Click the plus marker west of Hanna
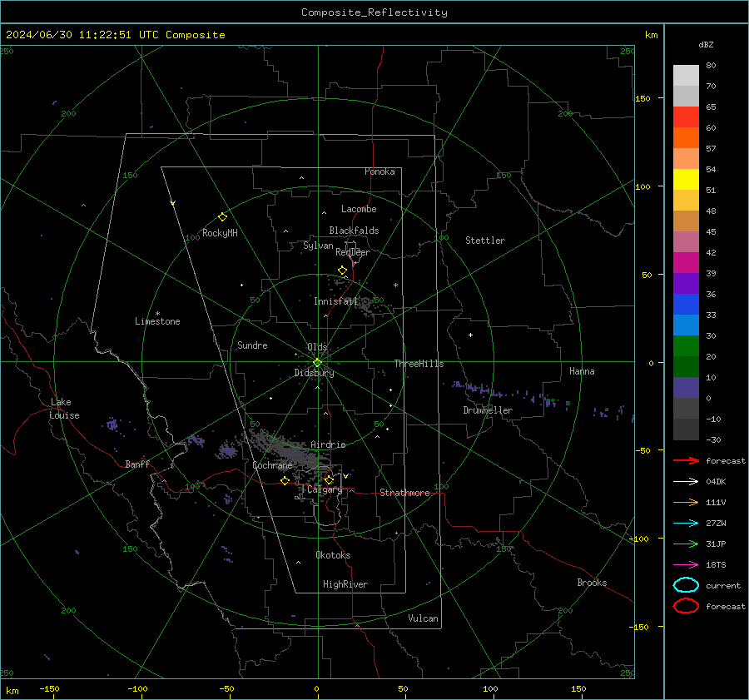 coord(470,335)
